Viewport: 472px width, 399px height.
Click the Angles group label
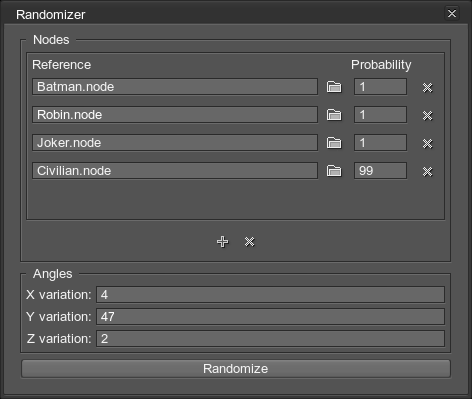tap(53, 274)
